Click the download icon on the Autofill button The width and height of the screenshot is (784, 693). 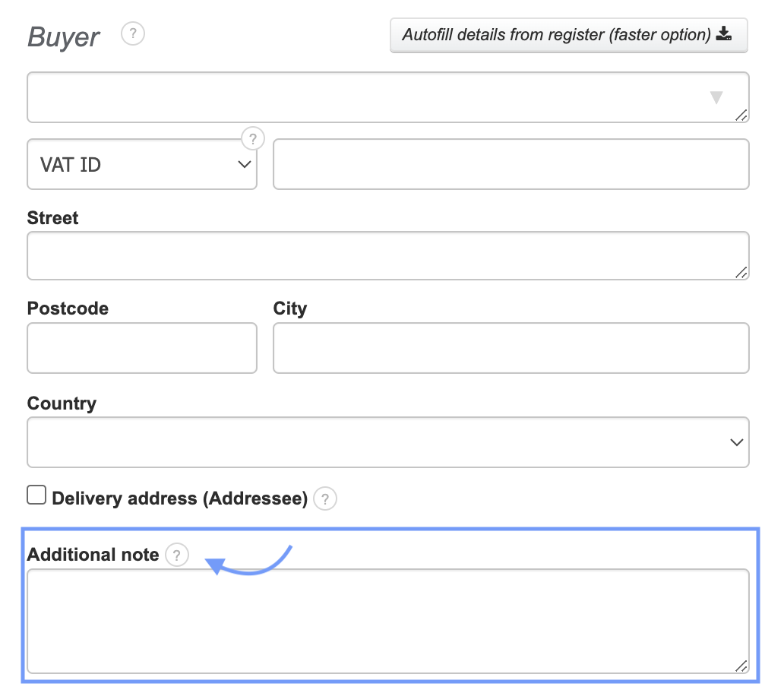point(723,34)
